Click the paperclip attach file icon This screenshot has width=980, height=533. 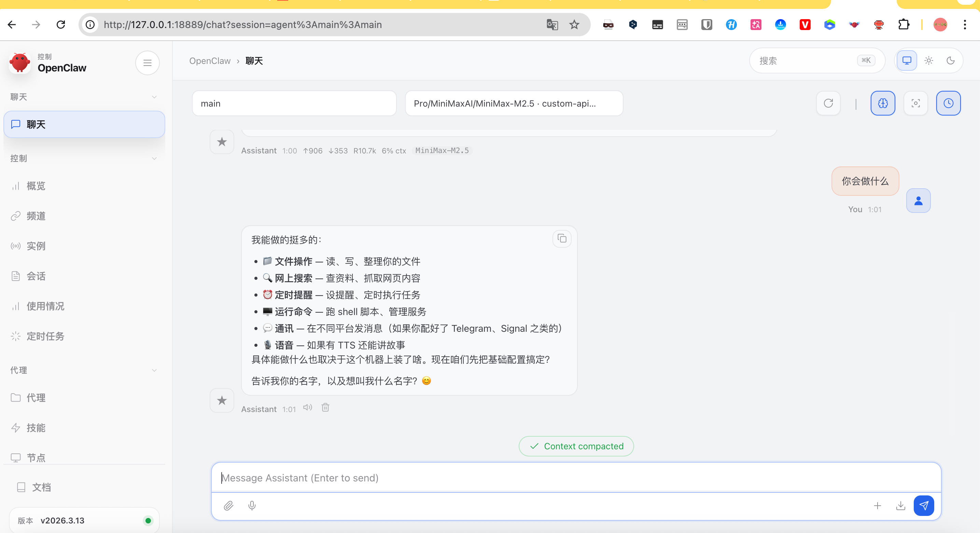228,506
